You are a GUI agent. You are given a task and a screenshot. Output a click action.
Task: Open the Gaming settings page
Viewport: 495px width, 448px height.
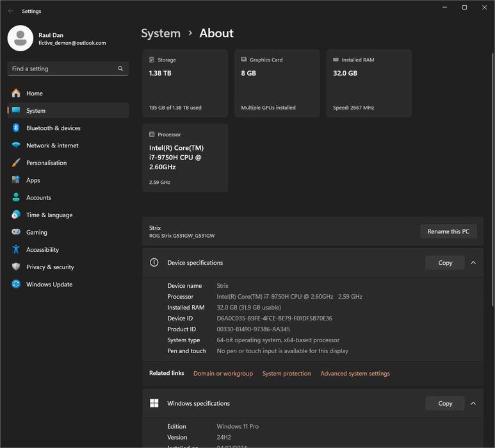click(x=68, y=232)
